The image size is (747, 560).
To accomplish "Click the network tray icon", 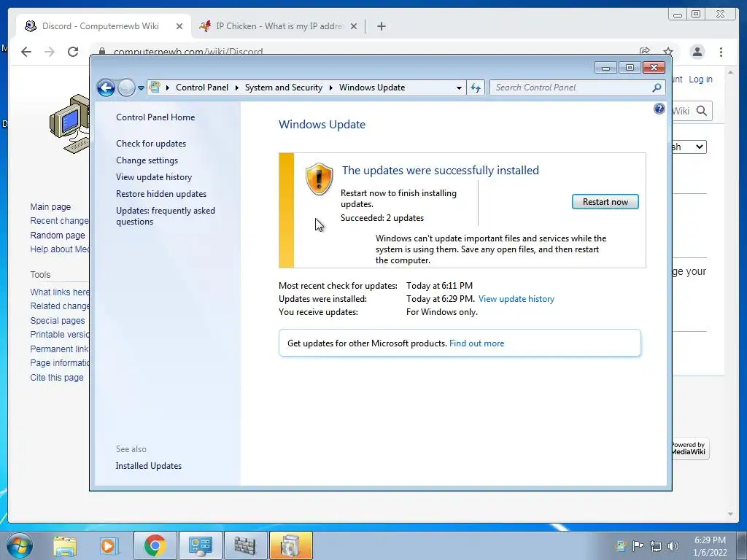I will 656,545.
